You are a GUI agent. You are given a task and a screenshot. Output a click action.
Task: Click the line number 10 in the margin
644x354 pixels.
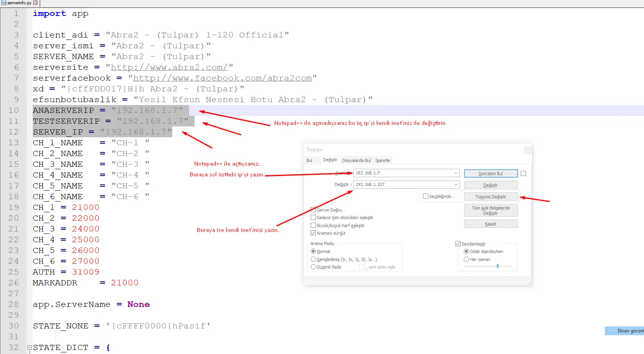pyautogui.click(x=14, y=111)
